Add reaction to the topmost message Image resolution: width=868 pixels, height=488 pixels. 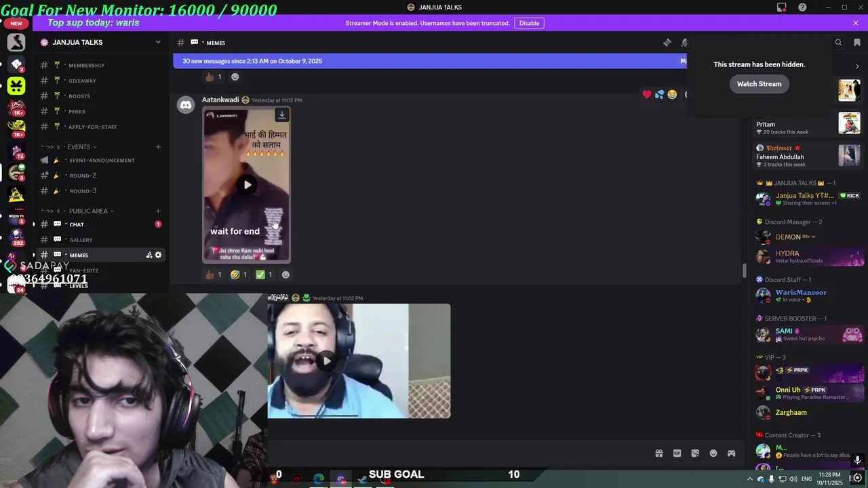235,77
